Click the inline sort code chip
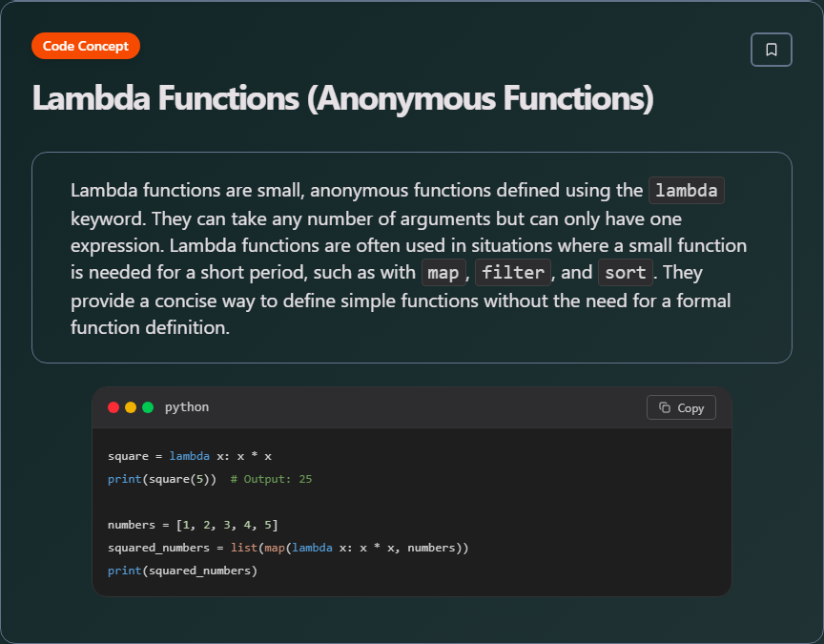This screenshot has height=644, width=824. (626, 272)
